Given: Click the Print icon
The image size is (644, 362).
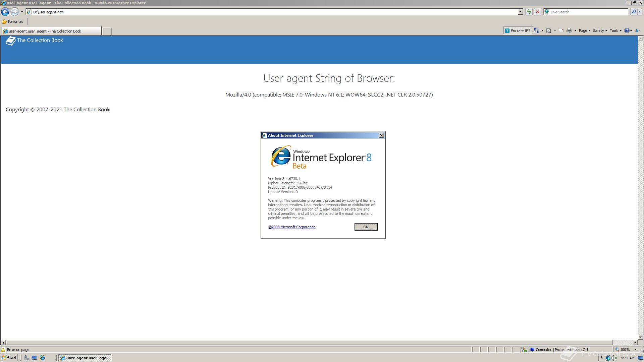Looking at the screenshot, I should pyautogui.click(x=569, y=31).
